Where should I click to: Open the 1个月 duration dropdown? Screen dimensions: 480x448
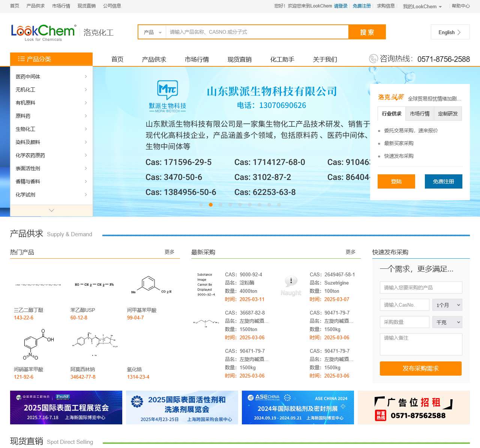[x=447, y=305]
